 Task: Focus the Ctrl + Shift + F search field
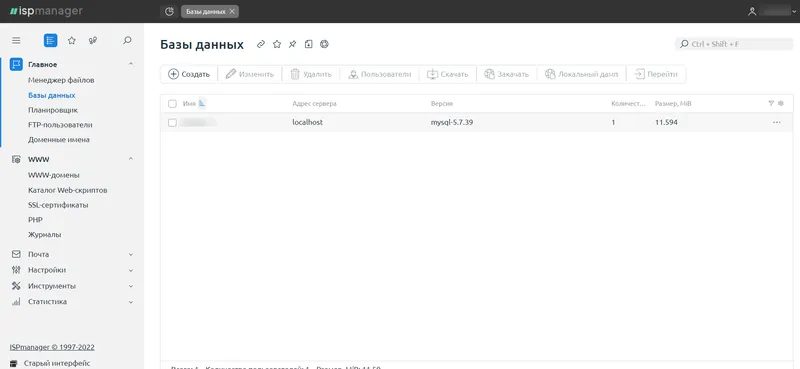(x=734, y=44)
